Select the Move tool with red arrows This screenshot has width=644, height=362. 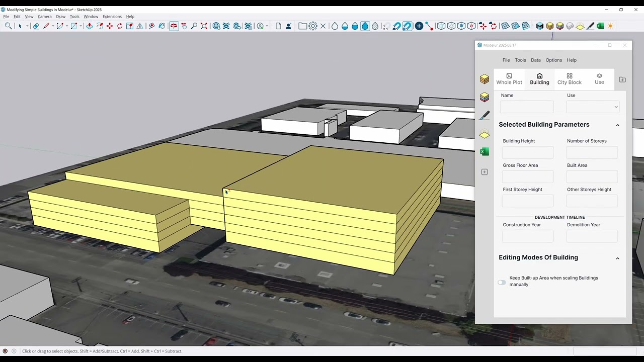pyautogui.click(x=110, y=26)
